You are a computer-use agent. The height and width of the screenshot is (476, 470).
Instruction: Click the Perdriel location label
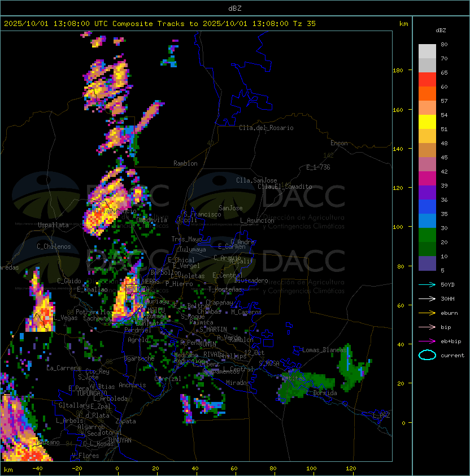(138, 330)
